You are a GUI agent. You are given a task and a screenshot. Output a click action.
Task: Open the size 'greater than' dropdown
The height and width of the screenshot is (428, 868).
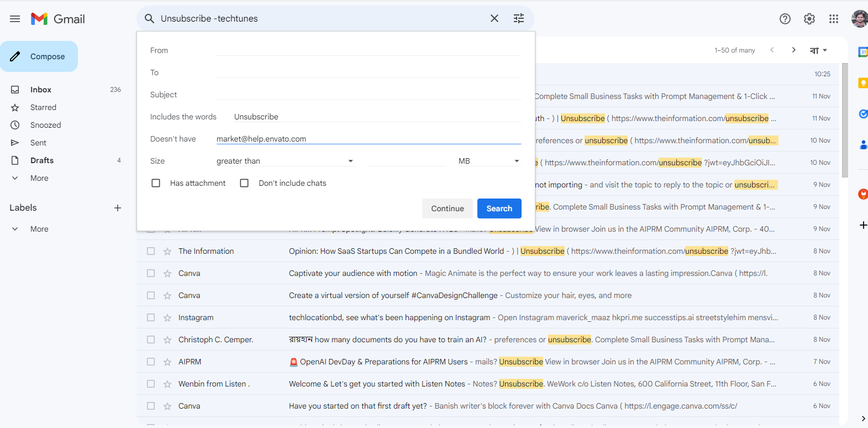285,161
